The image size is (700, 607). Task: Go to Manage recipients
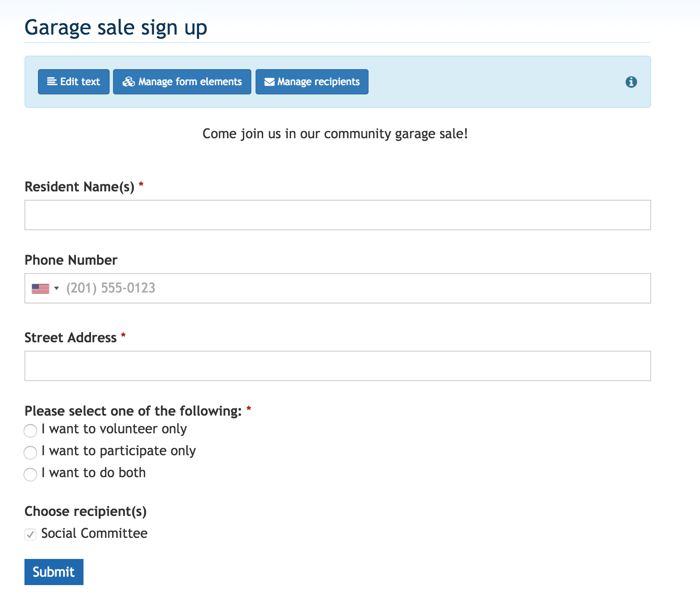pyautogui.click(x=312, y=82)
